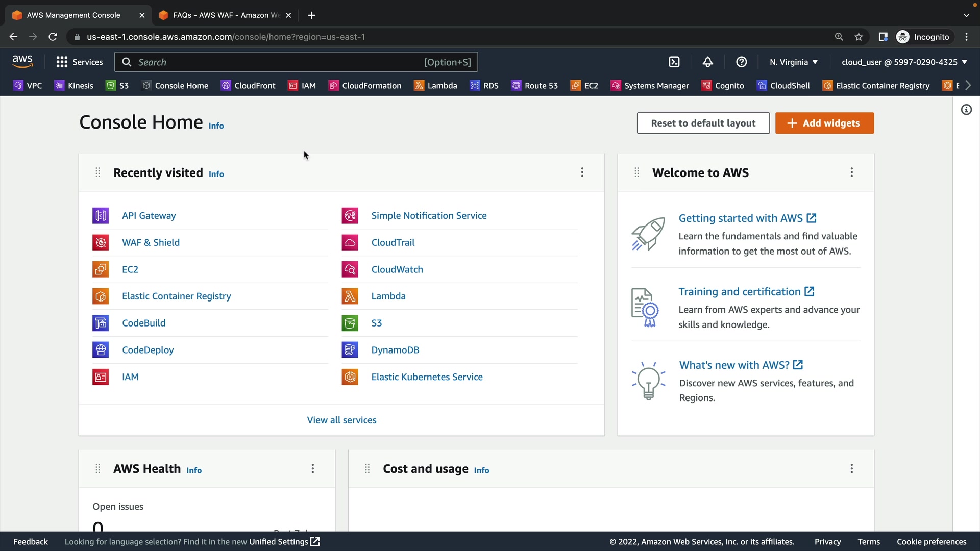980x551 pixels.
Task: Click the DynamoDB service icon
Action: pyautogui.click(x=350, y=350)
